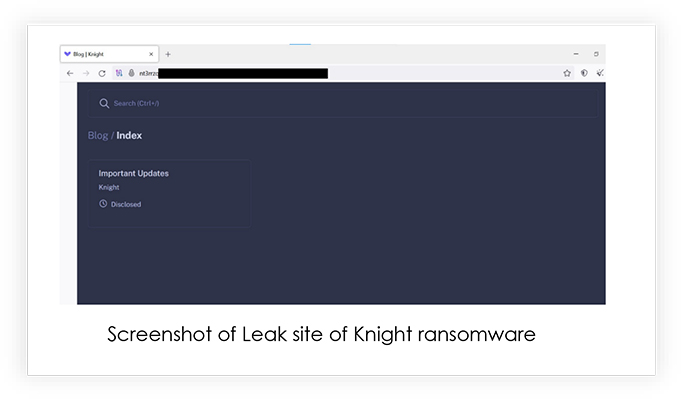The width and height of the screenshot is (681, 399).
Task: Bookmark this page with the star
Action: [x=567, y=73]
